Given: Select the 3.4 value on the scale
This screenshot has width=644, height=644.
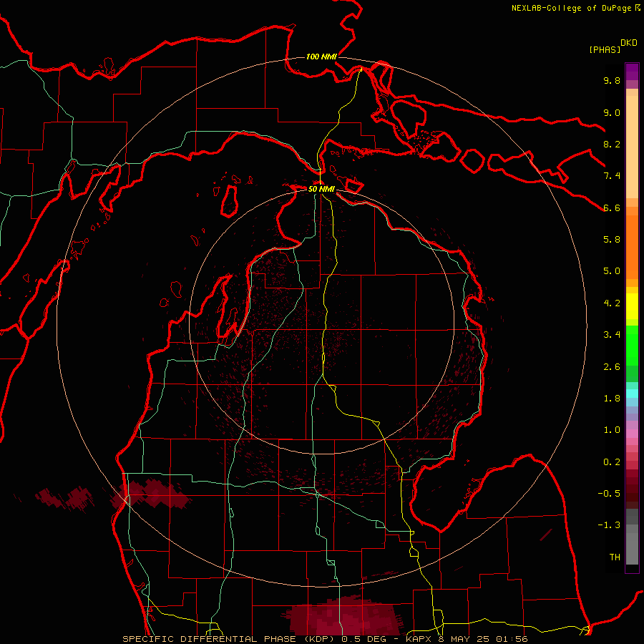Looking at the screenshot, I should pyautogui.click(x=612, y=335).
